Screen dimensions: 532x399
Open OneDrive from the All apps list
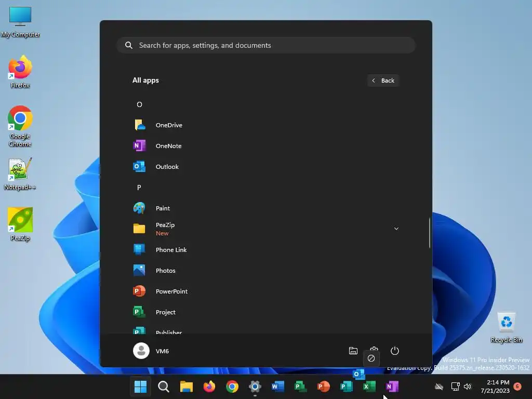coord(266,125)
